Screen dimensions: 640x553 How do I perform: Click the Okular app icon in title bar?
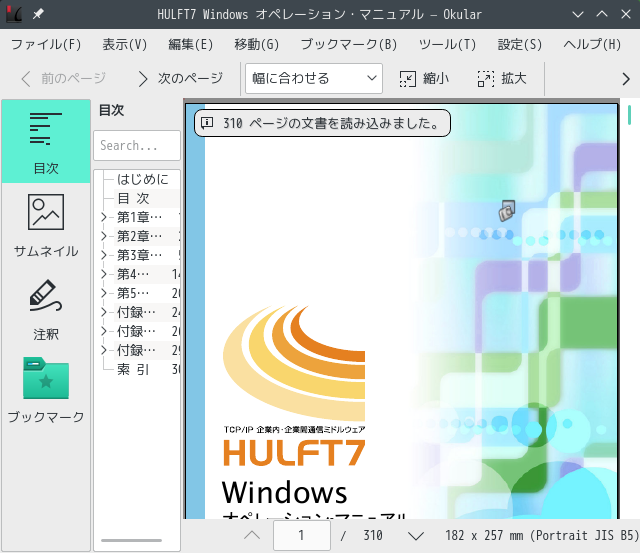tap(14, 14)
